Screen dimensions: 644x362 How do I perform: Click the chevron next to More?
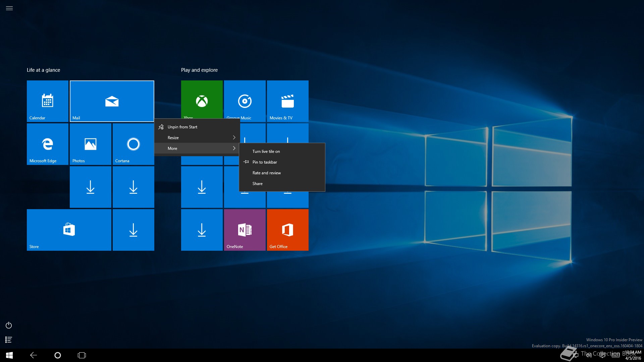pyautogui.click(x=234, y=148)
